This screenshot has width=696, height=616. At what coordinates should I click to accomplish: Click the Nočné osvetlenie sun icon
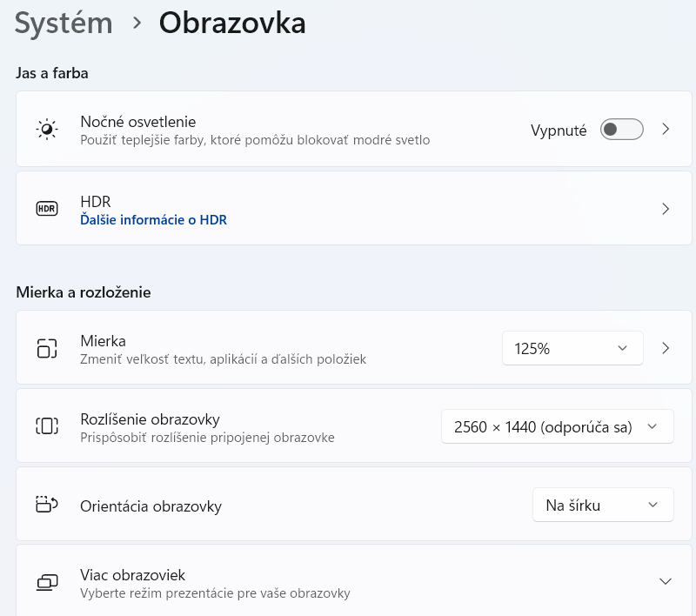(x=47, y=130)
